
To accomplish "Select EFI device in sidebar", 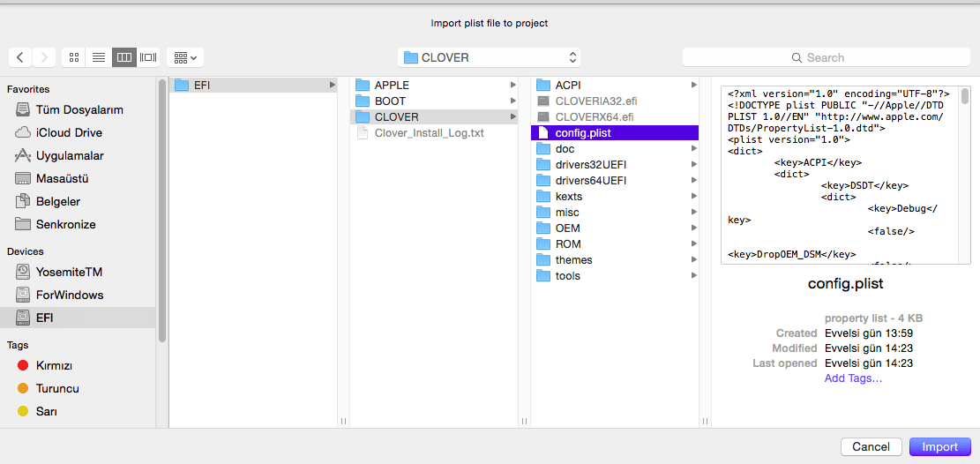I will (79, 318).
